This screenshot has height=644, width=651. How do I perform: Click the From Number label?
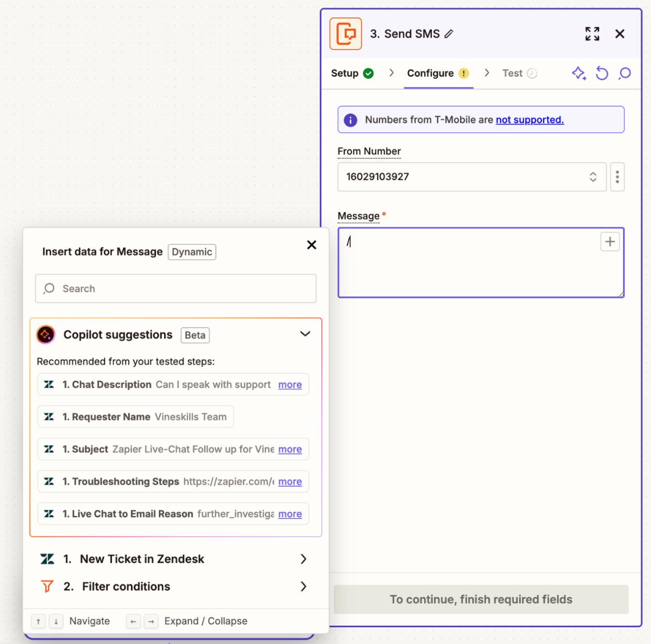pos(369,151)
